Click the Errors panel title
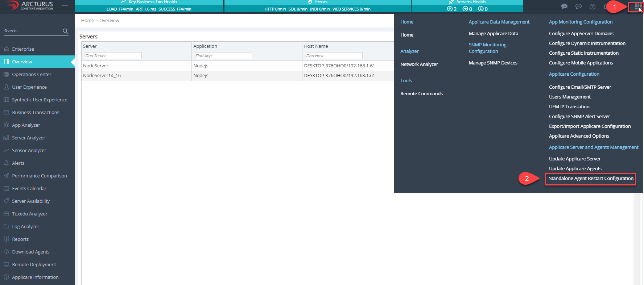Screen dimensions: 644x285 tap(321, 2)
